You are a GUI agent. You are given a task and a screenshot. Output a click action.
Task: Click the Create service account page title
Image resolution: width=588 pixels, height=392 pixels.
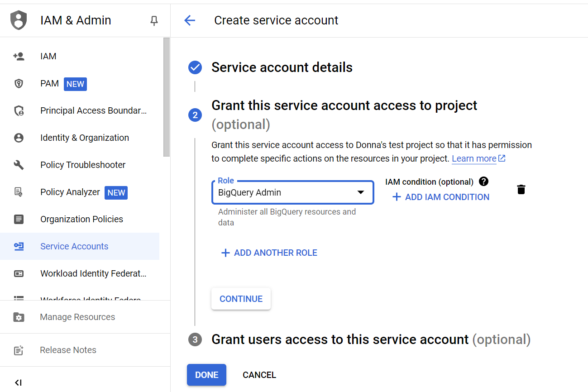[276, 20]
